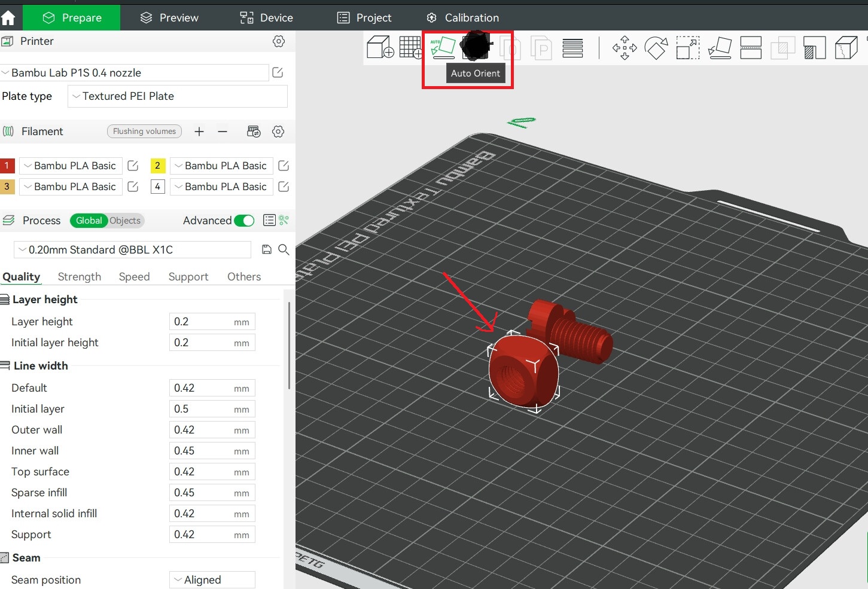Edit filament 4 preset

(x=284, y=187)
